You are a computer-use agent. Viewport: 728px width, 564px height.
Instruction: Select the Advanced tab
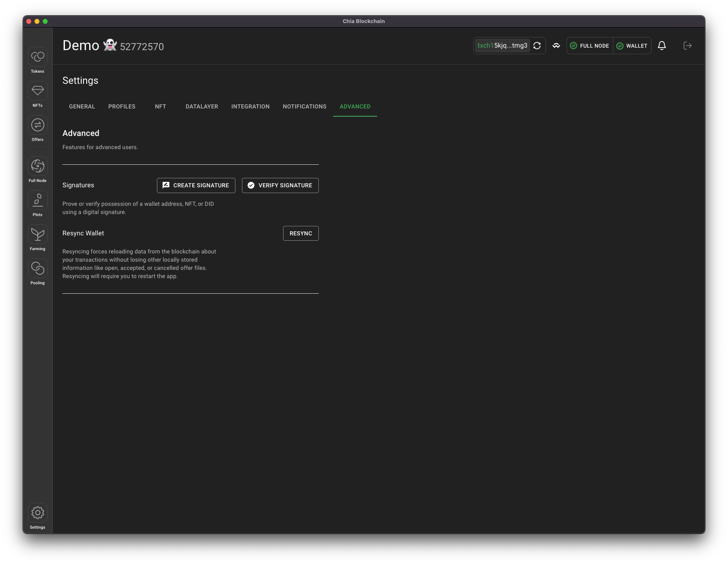[355, 106]
